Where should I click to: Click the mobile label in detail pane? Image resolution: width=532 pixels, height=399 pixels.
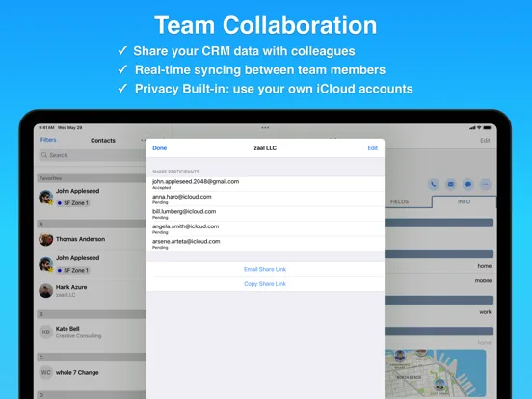[483, 280]
